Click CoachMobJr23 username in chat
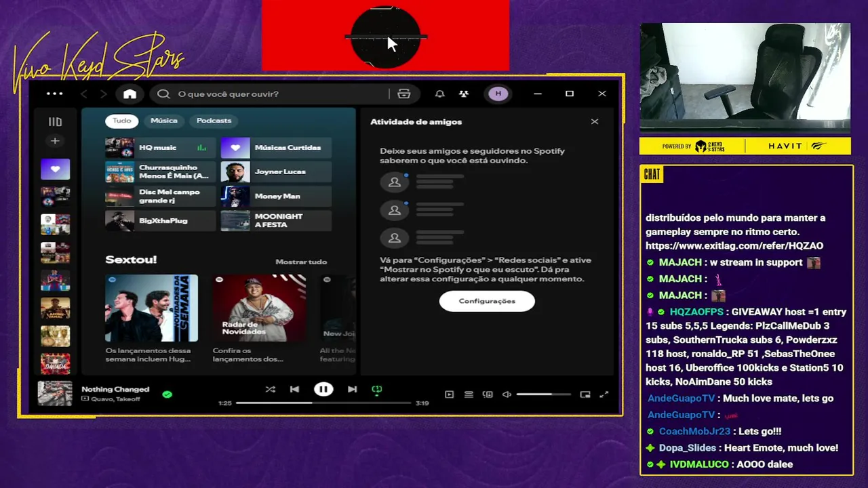Screen dimensions: 868x488 tap(694, 431)
